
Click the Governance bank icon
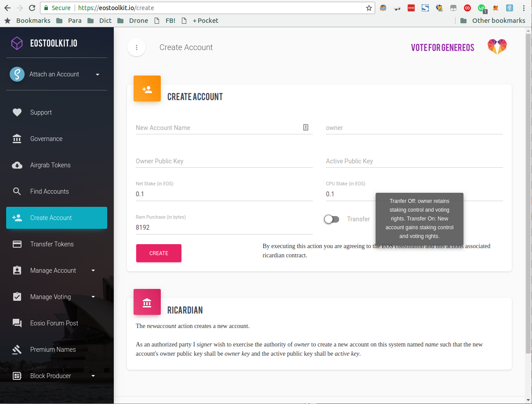coord(17,139)
